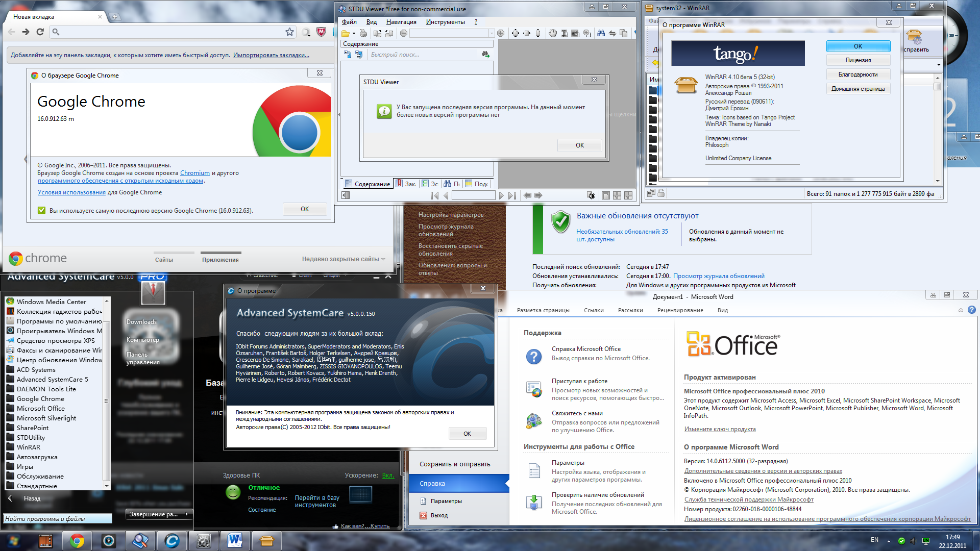Expand the Open file dropdown arrow in STDU Viewer

[354, 34]
